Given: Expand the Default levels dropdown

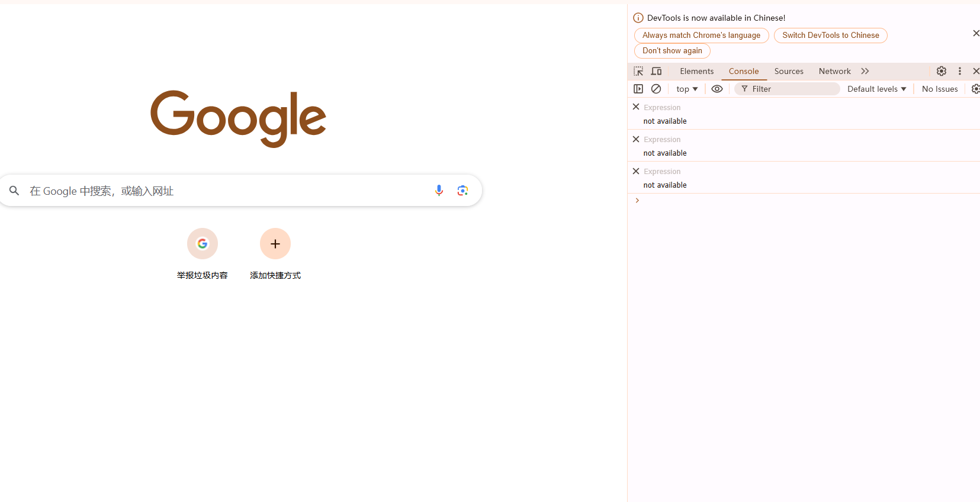Looking at the screenshot, I should (877, 89).
